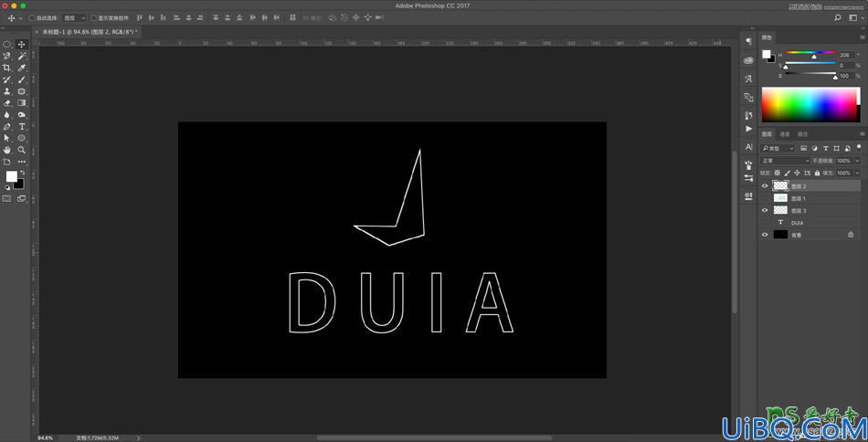
Task: Hide the 背景 background layer
Action: 765,235
